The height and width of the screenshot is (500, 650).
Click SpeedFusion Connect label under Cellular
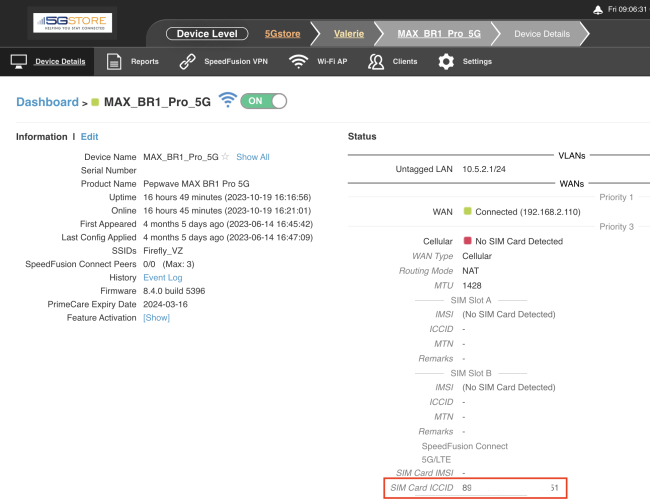click(464, 446)
